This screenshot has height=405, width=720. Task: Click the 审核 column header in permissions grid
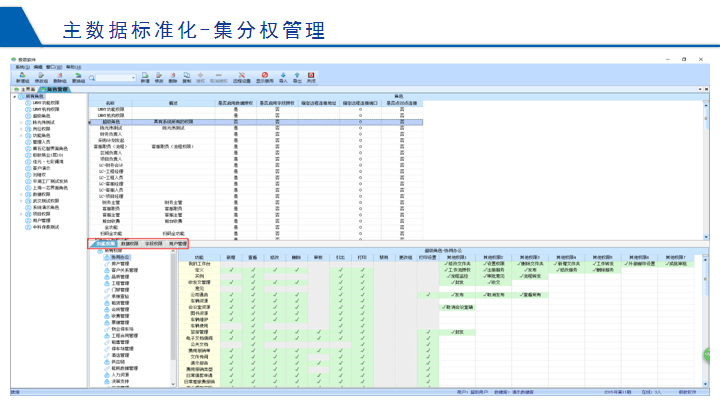click(318, 258)
